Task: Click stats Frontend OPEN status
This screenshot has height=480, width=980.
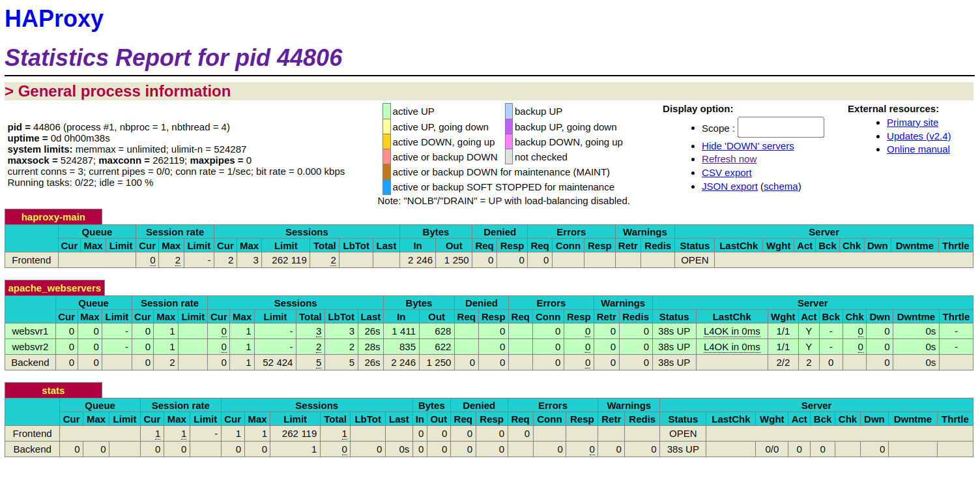Action: [x=683, y=434]
